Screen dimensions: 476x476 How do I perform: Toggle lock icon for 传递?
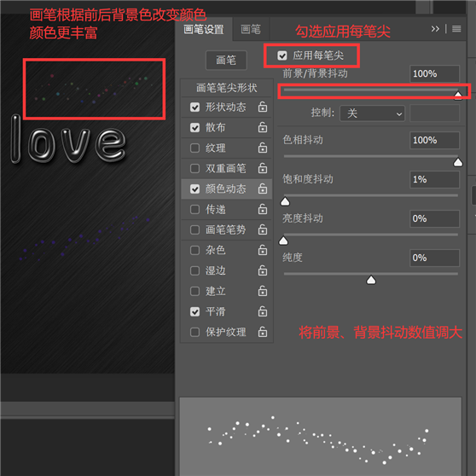click(263, 209)
